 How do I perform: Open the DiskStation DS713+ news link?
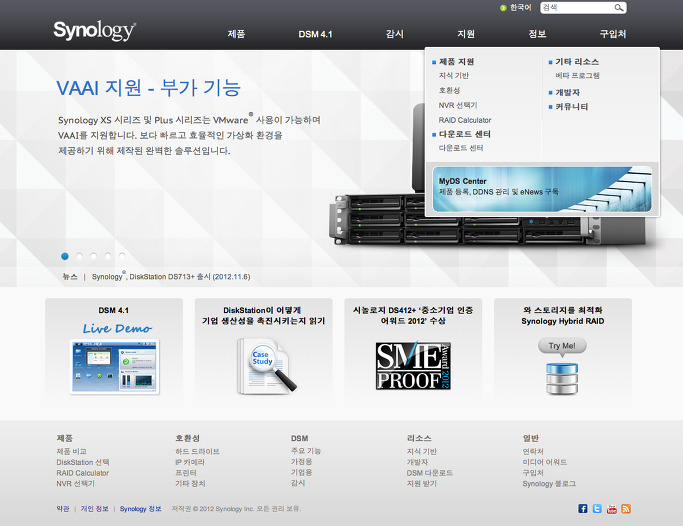pos(171,276)
